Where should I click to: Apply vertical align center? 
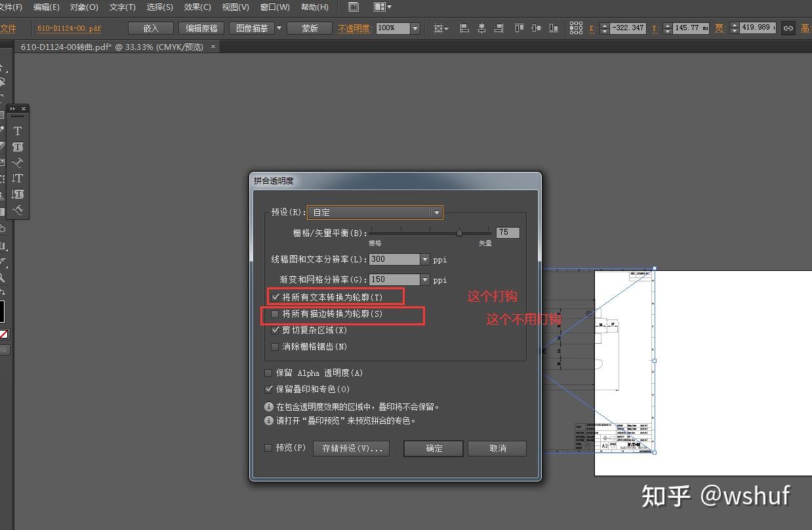click(x=537, y=28)
